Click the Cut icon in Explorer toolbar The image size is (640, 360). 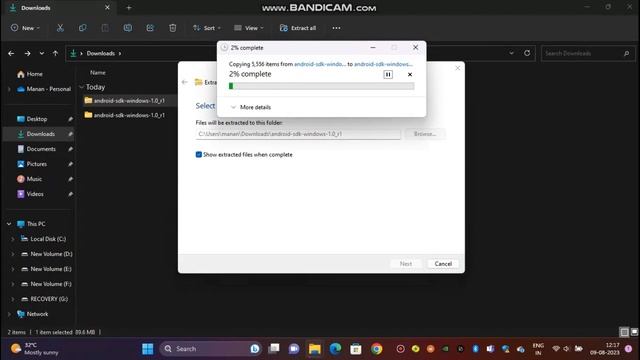click(60, 28)
